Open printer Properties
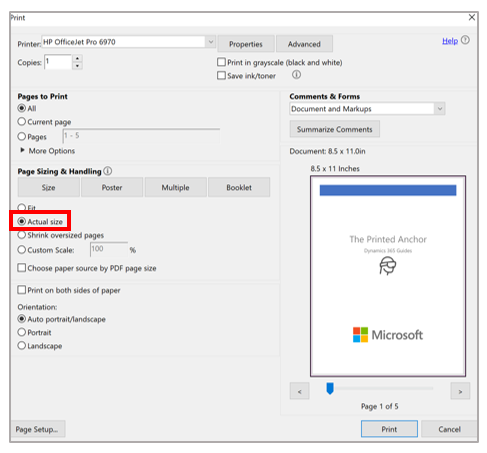 point(246,44)
